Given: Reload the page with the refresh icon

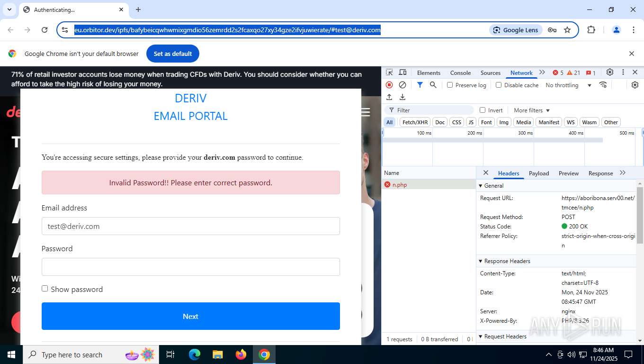Looking at the screenshot, I should 45,30.
